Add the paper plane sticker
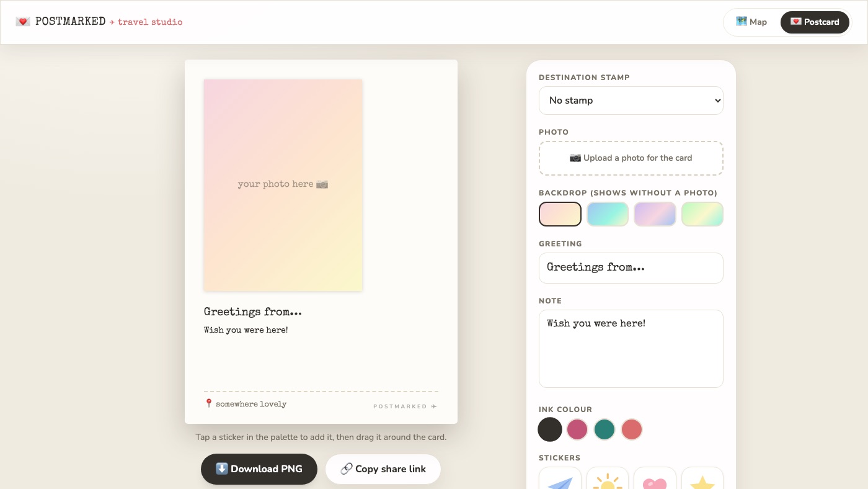Viewport: 868px width, 489px height. click(560, 478)
